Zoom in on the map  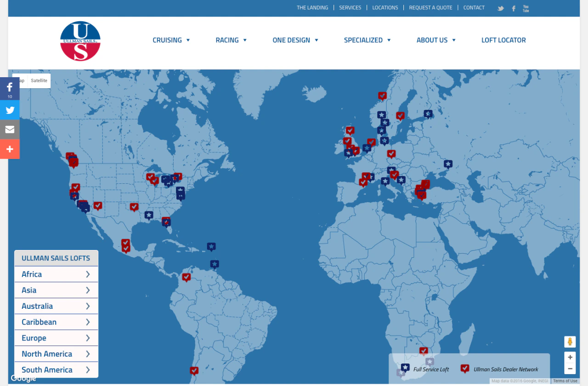click(x=570, y=357)
